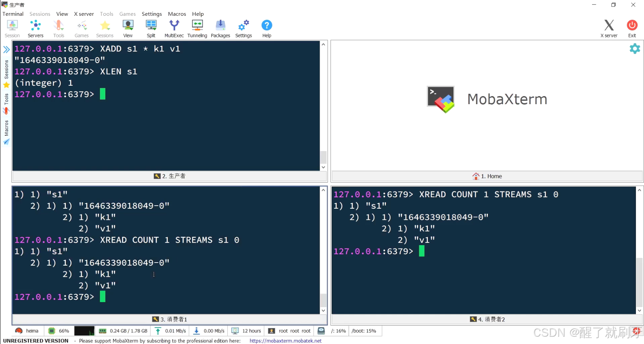Open the View menu in menu bar
Image resolution: width=644 pixels, height=344 pixels.
(x=62, y=14)
